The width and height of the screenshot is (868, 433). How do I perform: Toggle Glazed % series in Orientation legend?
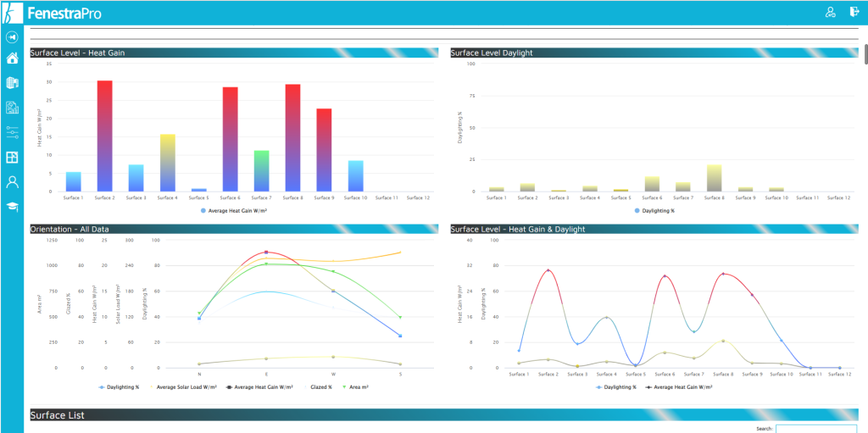click(x=317, y=386)
